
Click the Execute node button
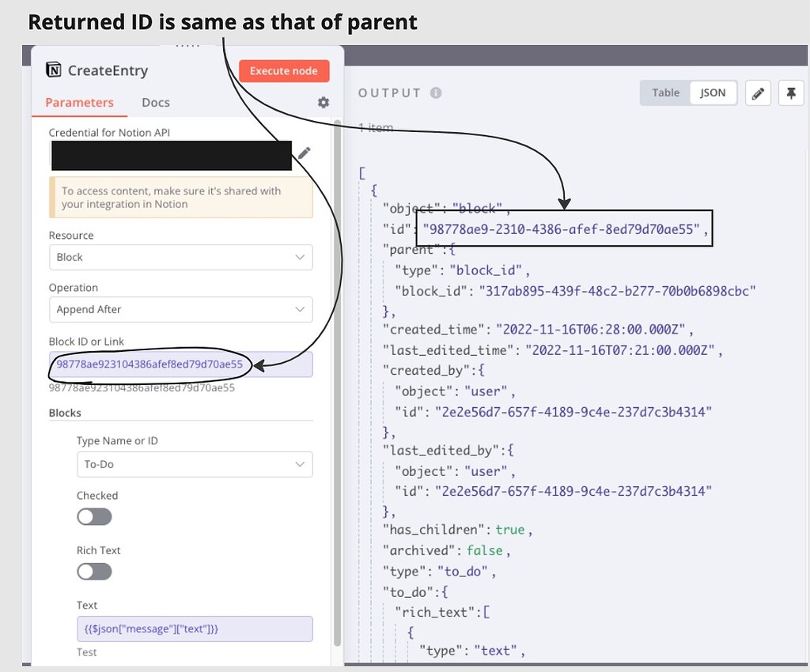click(284, 70)
